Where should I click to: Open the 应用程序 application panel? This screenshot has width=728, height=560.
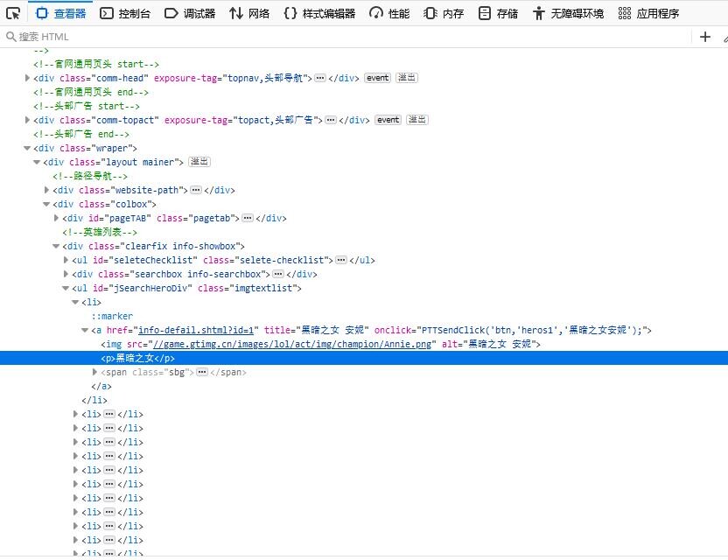tap(648, 13)
